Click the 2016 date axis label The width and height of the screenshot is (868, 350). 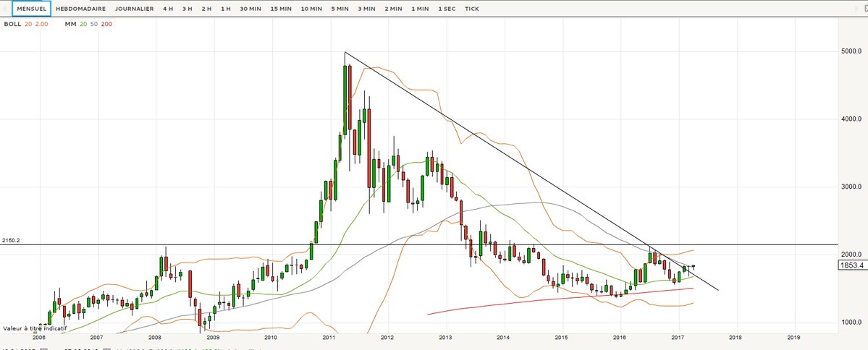coord(620,337)
